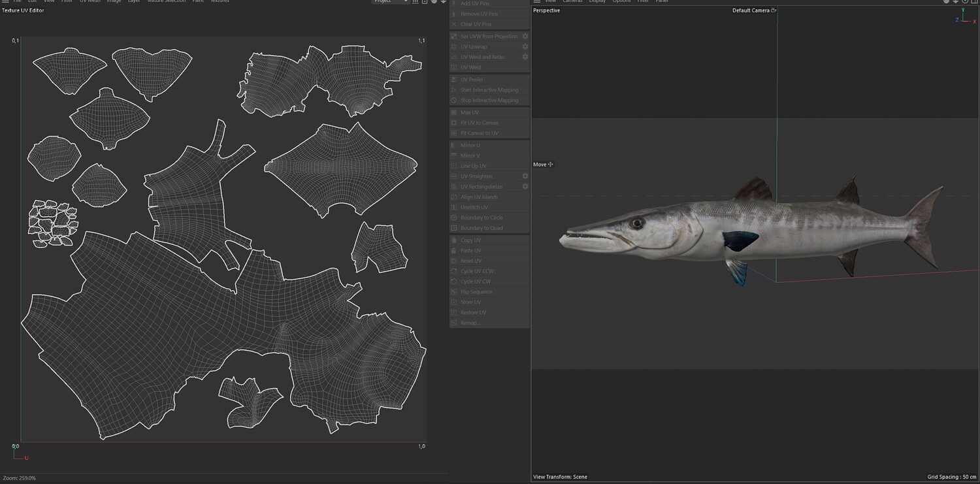Start Interactive Mapping
This screenshot has width=980, height=484.
(489, 90)
